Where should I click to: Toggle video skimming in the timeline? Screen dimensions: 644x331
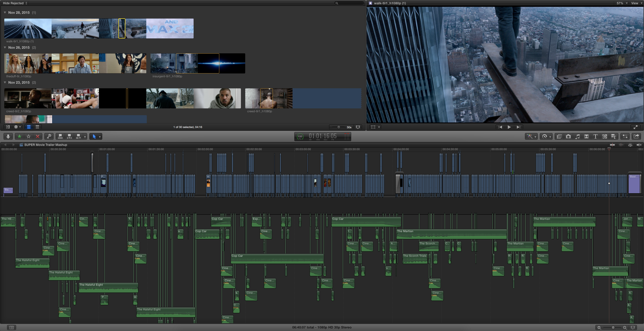pos(612,145)
